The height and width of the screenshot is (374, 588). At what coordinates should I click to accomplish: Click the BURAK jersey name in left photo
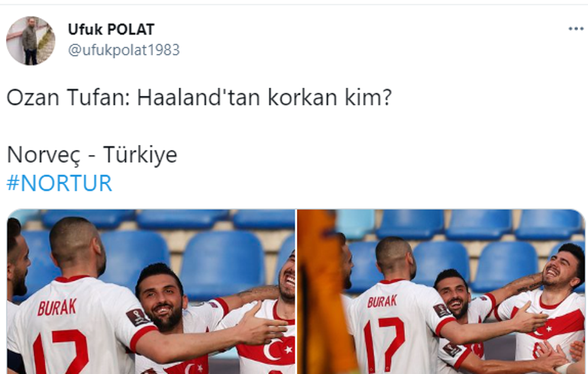tap(57, 308)
